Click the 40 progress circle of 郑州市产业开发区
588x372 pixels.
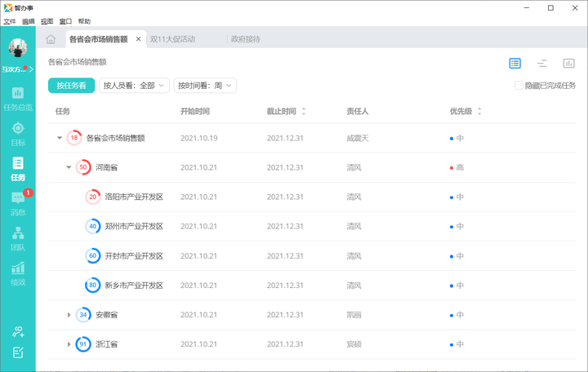92,226
